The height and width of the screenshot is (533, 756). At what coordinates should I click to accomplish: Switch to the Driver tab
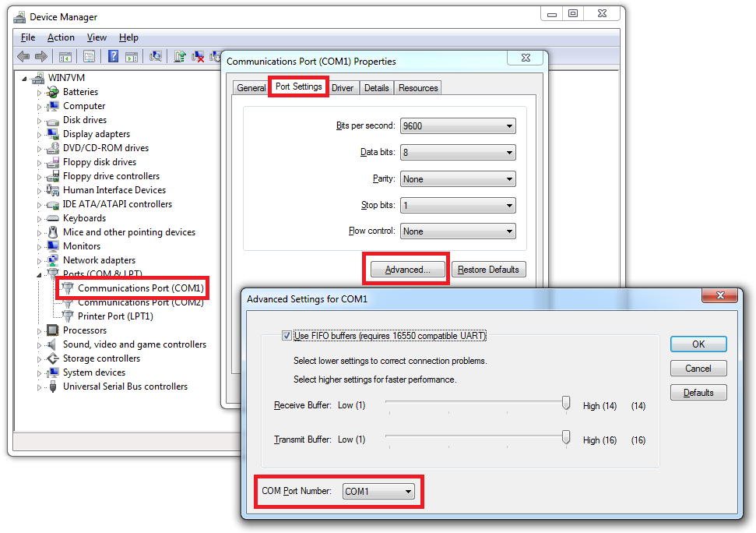click(343, 88)
